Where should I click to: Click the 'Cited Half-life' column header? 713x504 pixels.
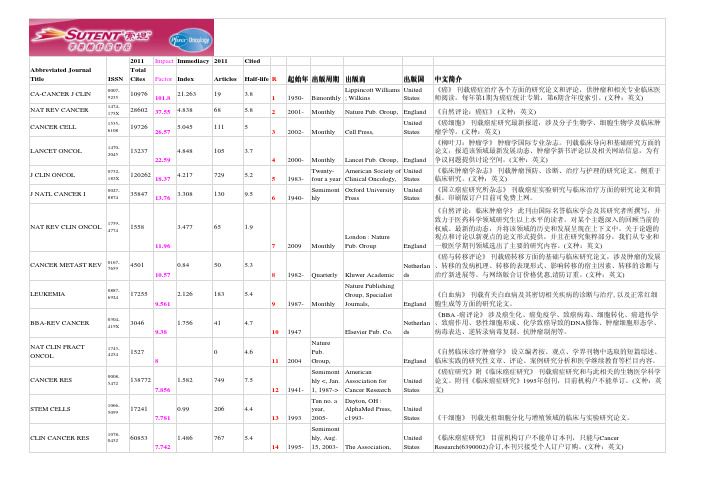[256, 70]
